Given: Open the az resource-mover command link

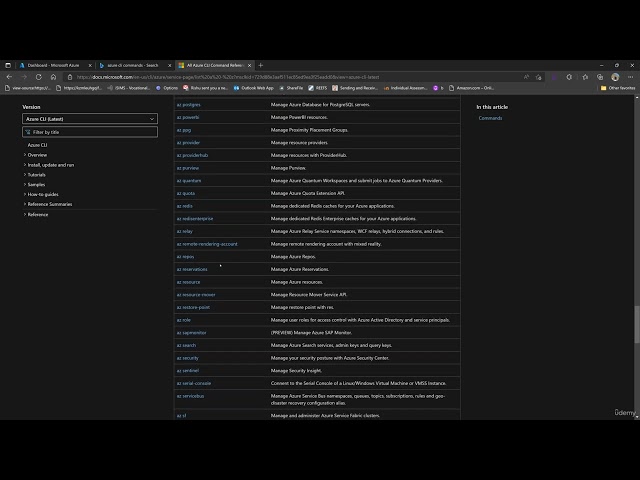Looking at the screenshot, I should (196, 294).
